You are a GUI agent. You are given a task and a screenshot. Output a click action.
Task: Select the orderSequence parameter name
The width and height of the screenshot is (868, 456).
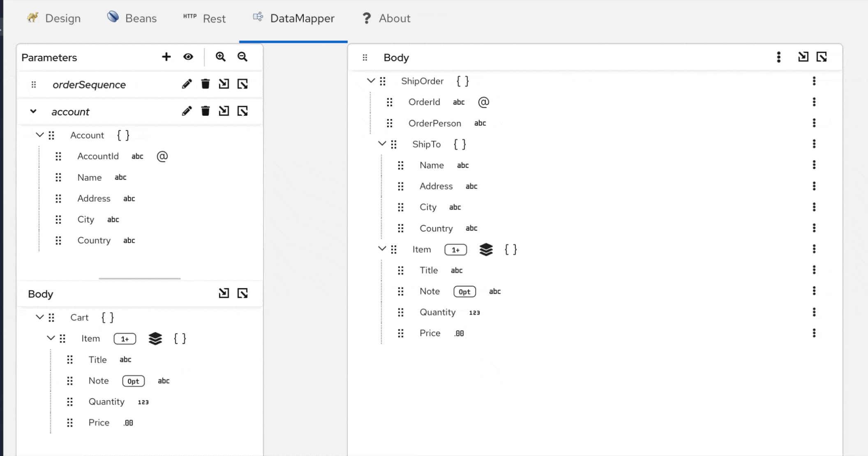pyautogui.click(x=89, y=85)
